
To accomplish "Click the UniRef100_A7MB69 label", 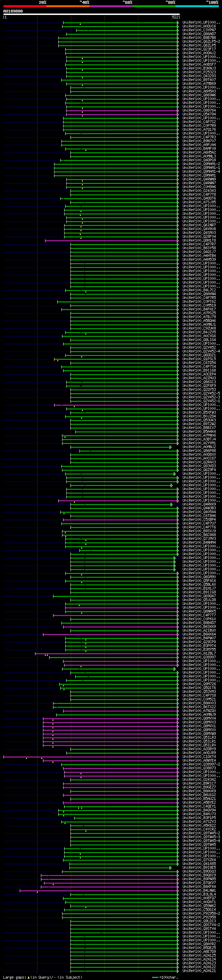I will (x=199, y=84).
